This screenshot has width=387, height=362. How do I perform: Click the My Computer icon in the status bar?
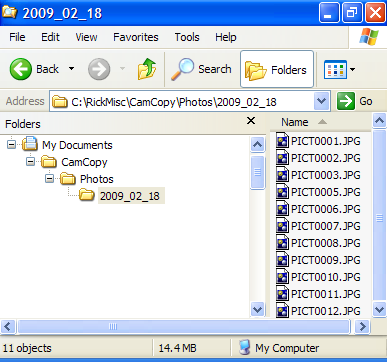[245, 348]
